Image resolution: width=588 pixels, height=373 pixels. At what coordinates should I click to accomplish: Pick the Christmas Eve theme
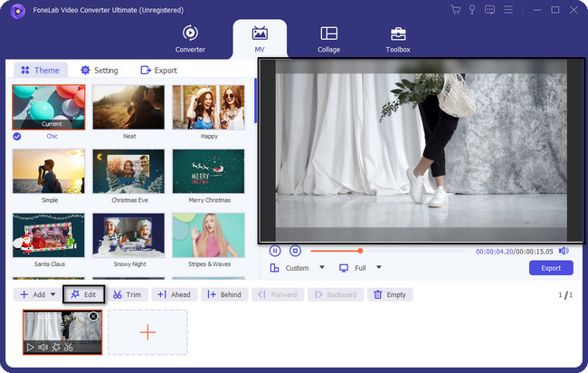(x=128, y=171)
